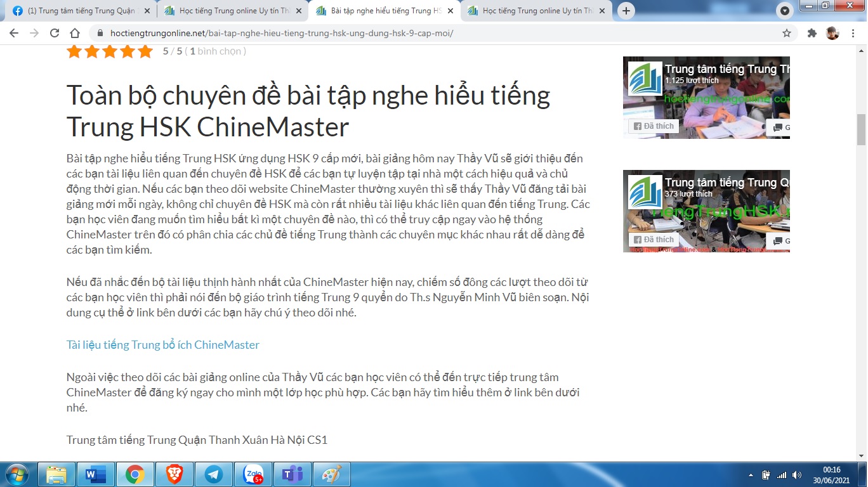
Task: Go back to the previous page
Action: coord(14,33)
